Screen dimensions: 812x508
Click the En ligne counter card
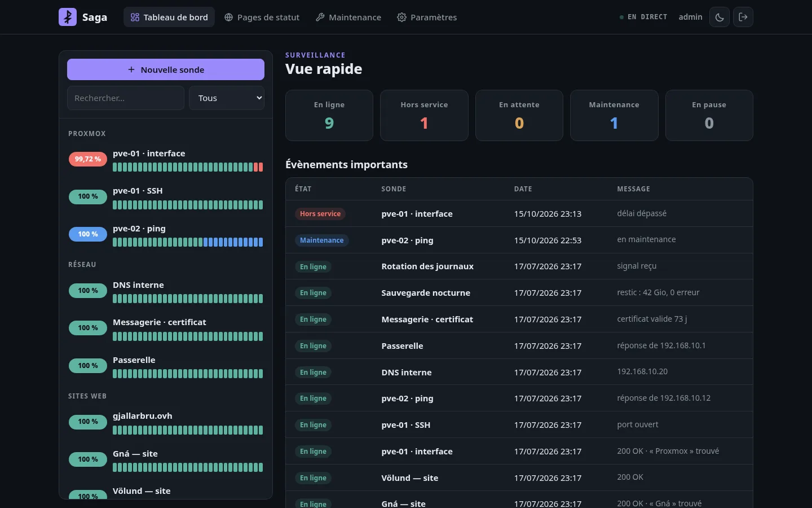(x=329, y=115)
